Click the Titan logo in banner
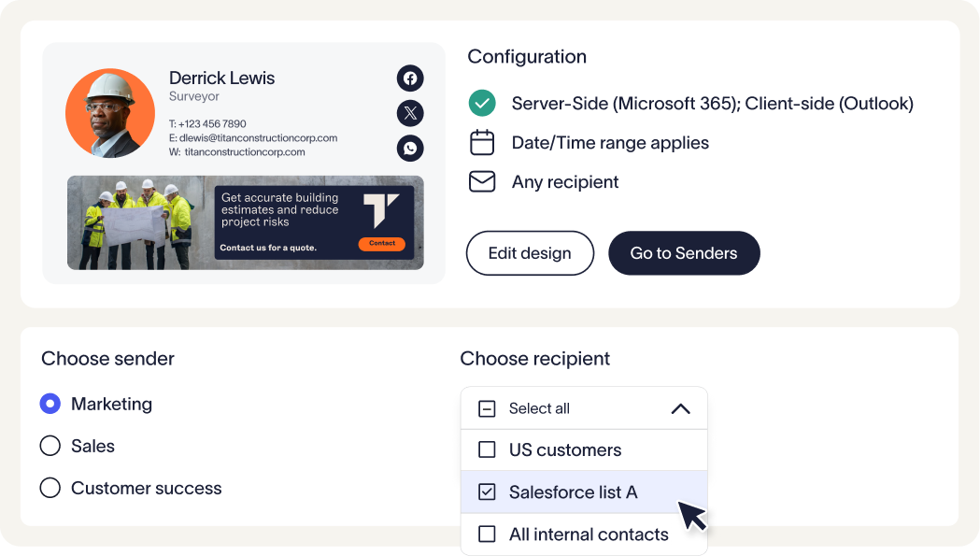 click(381, 211)
